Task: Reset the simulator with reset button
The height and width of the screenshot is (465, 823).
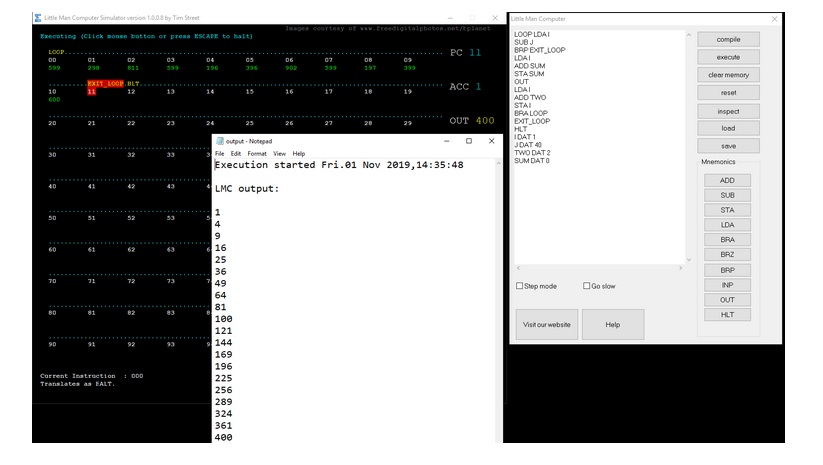Action: coord(728,93)
